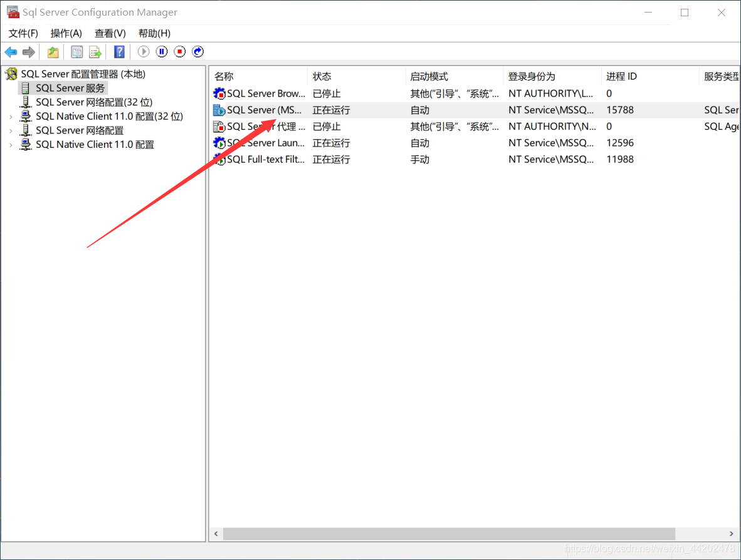Maximize the Configuration Manager window
This screenshot has height=560, width=741.
[x=685, y=13]
